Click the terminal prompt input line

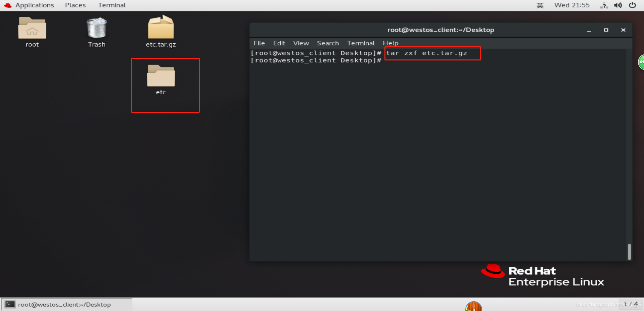click(x=438, y=60)
